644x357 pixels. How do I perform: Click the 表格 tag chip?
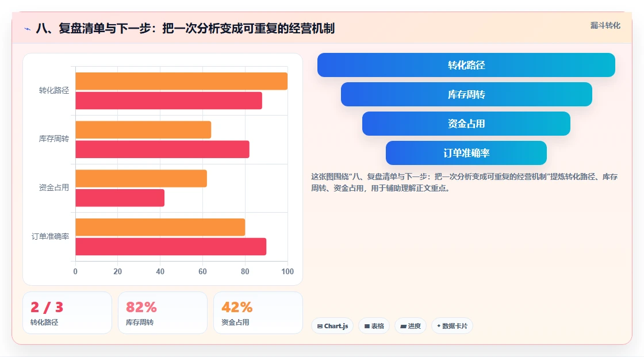[x=374, y=326]
